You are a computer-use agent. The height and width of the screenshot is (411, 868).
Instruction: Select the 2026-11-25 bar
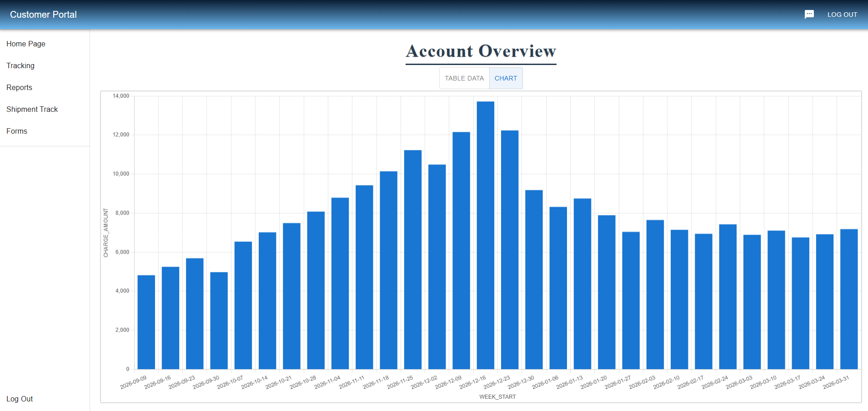click(x=412, y=259)
